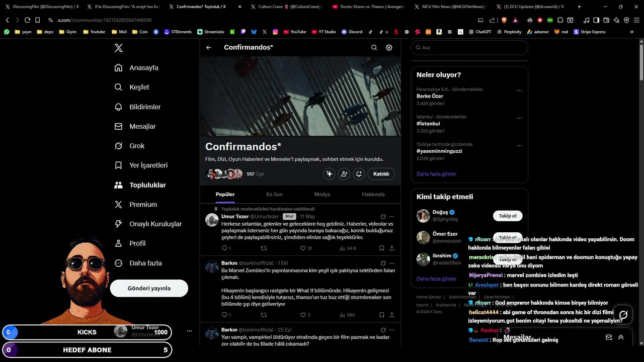The height and width of the screenshot is (362, 644).
Task: Go to Topluluklar communities
Action: point(140,185)
